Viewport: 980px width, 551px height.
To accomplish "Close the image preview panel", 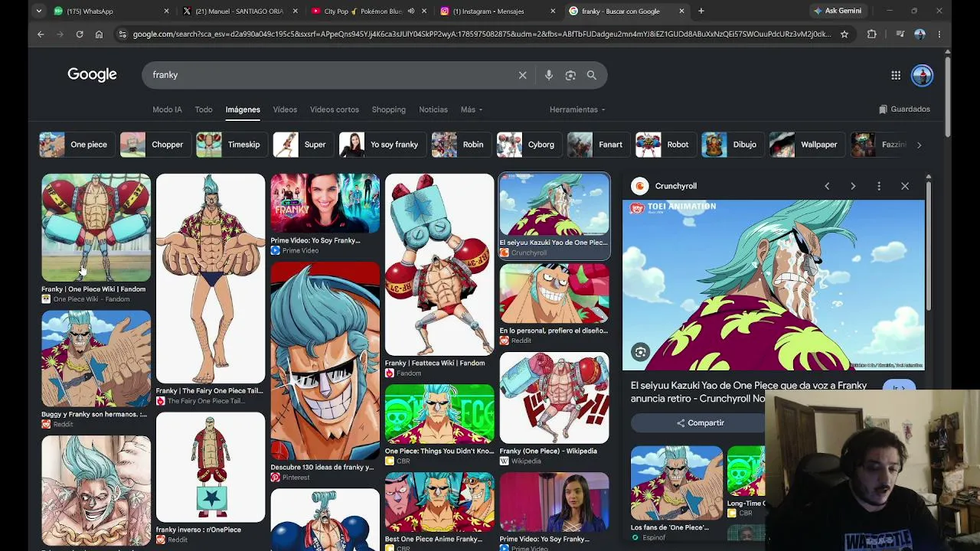I will [x=905, y=186].
